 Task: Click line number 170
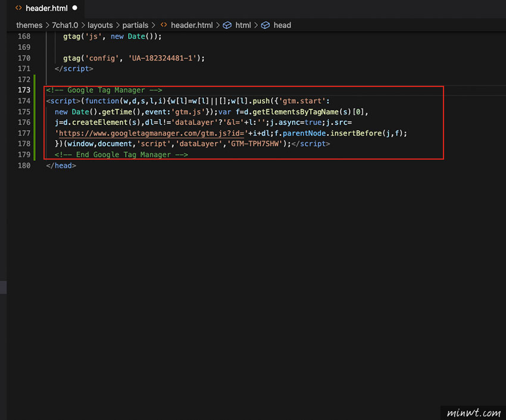pyautogui.click(x=24, y=58)
